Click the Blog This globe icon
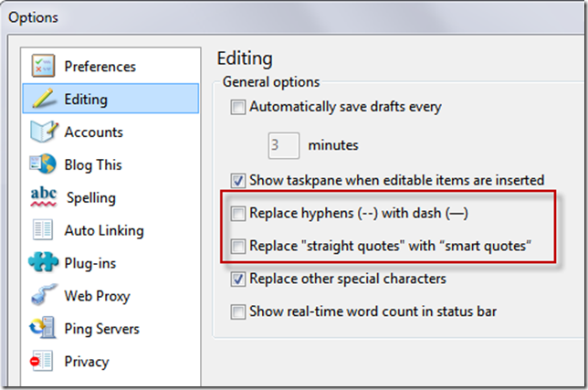The height and width of the screenshot is (390, 588). [x=44, y=164]
